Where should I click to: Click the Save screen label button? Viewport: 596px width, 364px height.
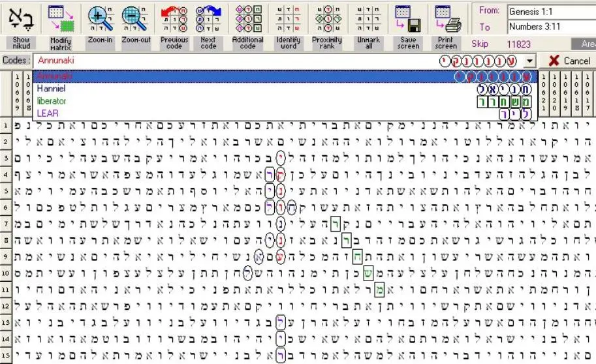[x=408, y=43]
